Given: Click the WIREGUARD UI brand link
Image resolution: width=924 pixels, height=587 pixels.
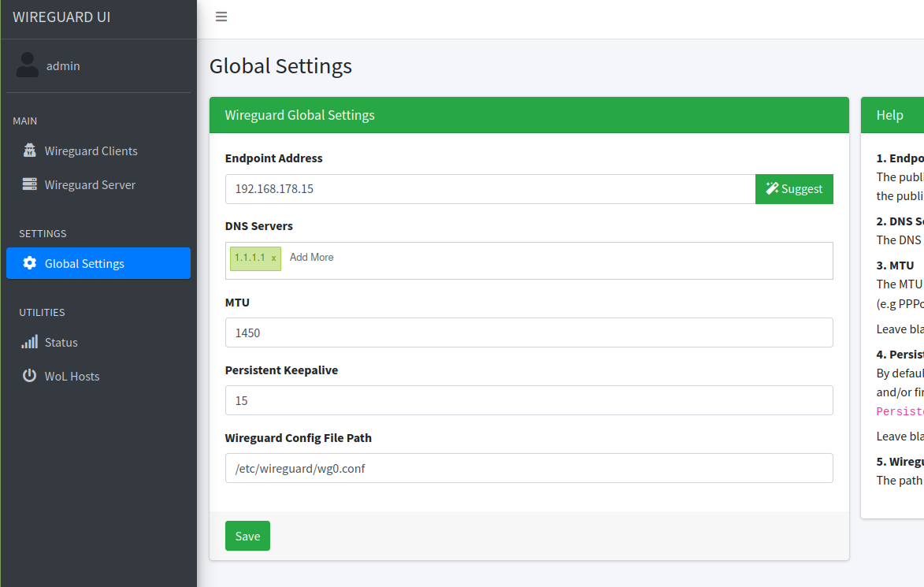Looking at the screenshot, I should click(61, 17).
